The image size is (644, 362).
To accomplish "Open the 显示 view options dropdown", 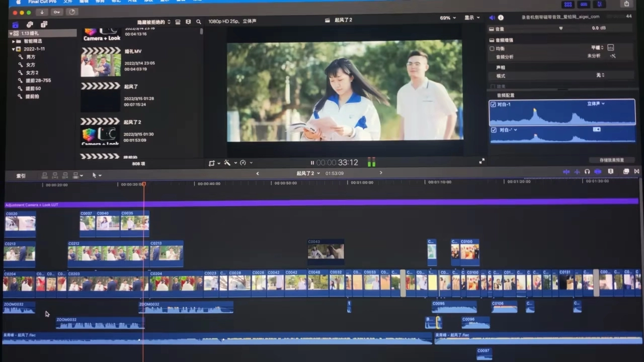I will click(x=471, y=18).
